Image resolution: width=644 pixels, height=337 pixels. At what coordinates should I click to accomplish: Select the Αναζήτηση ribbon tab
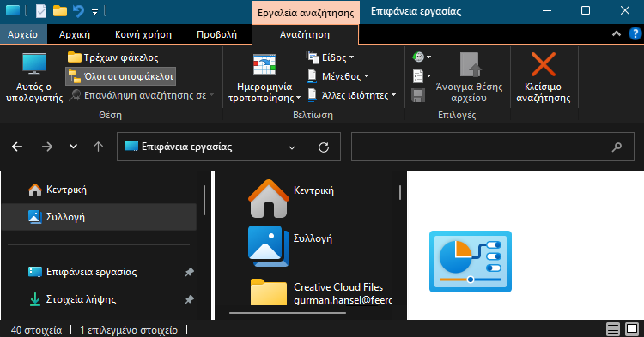coord(305,34)
